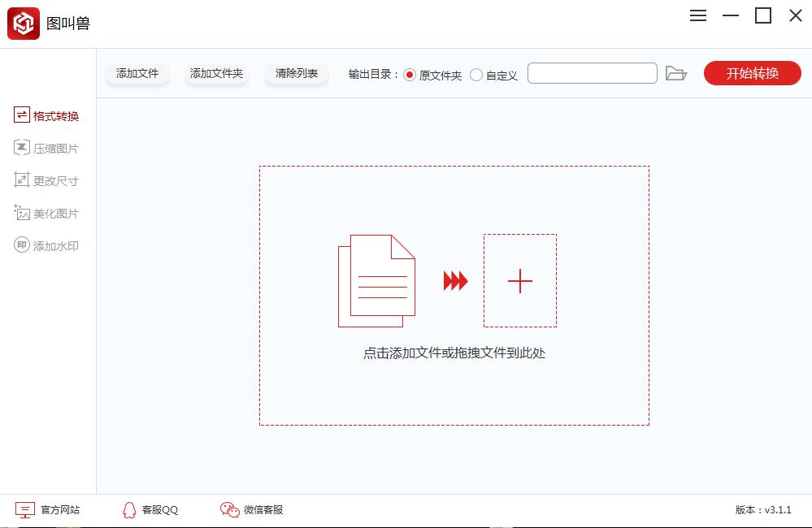Click the folder browse icon beside output path
812x528 pixels.
click(677, 72)
